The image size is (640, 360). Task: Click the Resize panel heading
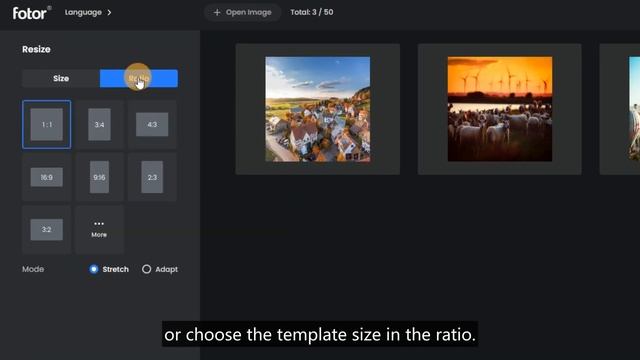coord(36,49)
